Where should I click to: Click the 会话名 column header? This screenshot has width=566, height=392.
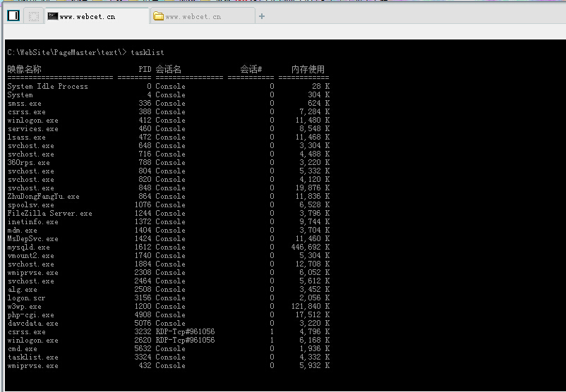pos(169,69)
